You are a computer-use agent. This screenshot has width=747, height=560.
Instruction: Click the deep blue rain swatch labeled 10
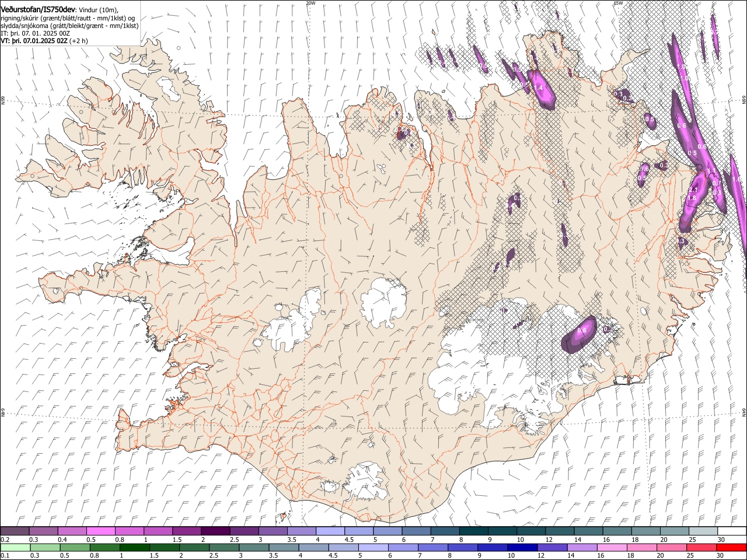[522, 548]
